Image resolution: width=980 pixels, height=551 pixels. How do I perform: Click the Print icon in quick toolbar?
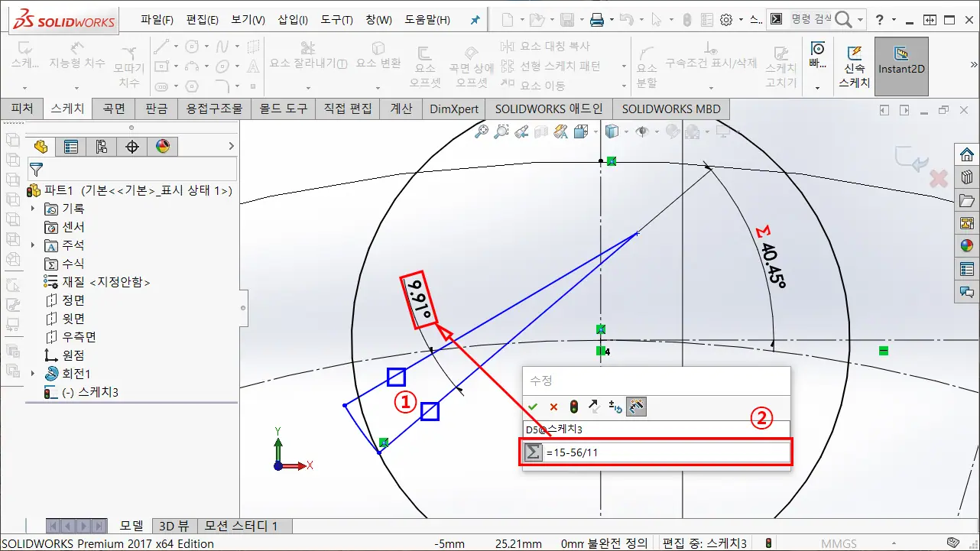pos(597,20)
